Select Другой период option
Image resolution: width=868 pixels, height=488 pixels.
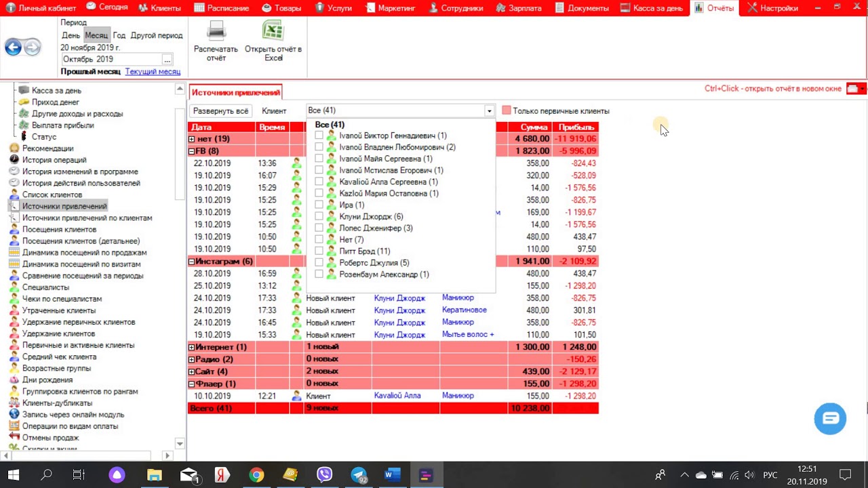157,35
